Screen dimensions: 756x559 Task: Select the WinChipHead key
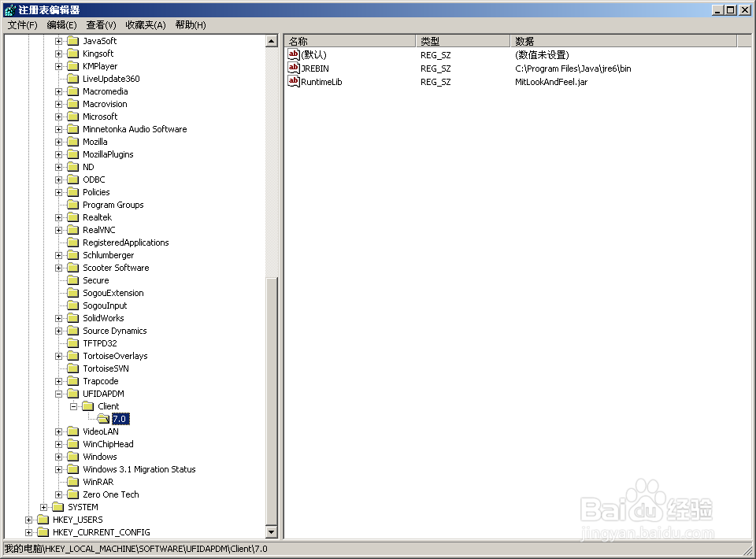[108, 444]
